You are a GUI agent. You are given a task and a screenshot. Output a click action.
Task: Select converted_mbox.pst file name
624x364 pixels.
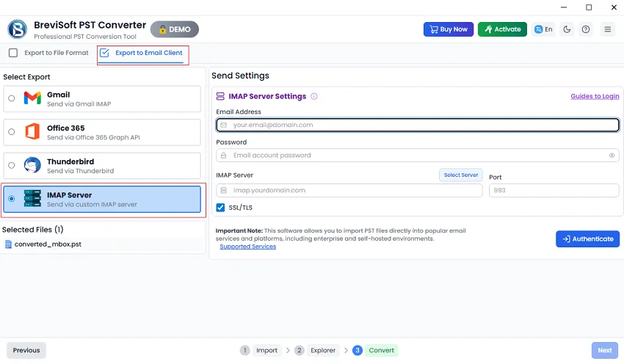[48, 244]
